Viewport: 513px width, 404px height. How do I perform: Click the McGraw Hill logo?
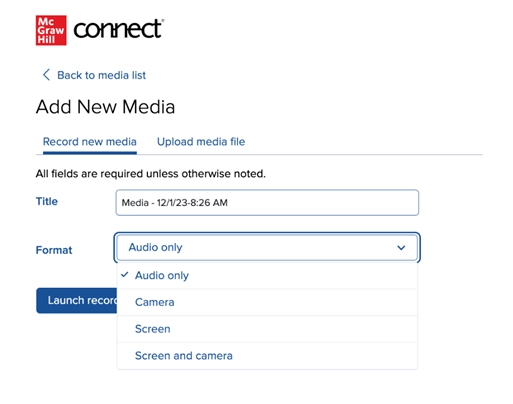click(51, 30)
